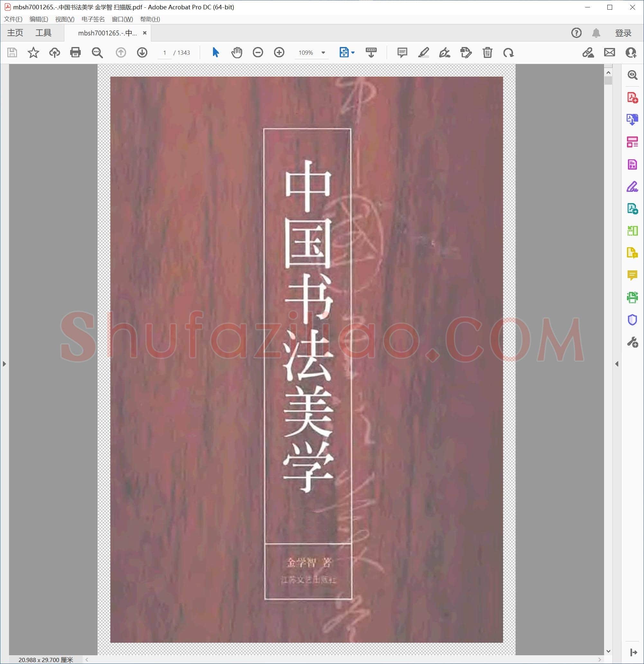This screenshot has height=664, width=644.
Task: Open the sign document tool
Action: point(445,52)
